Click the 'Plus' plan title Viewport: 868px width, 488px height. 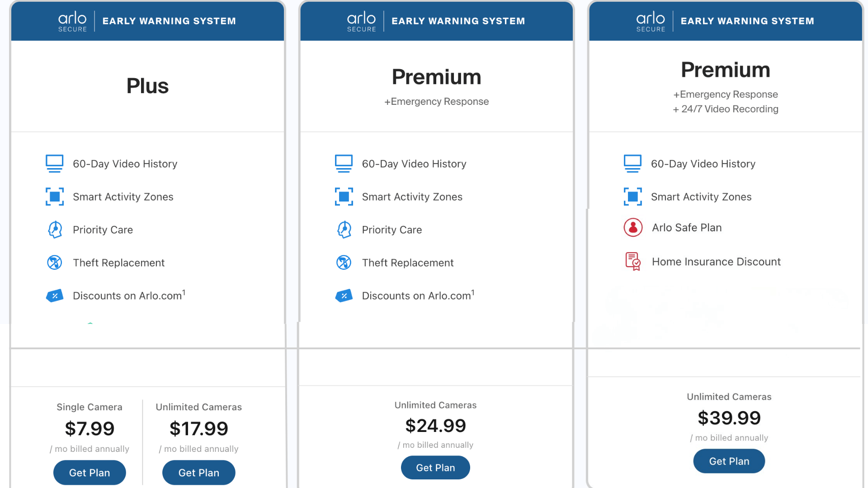pos(147,86)
